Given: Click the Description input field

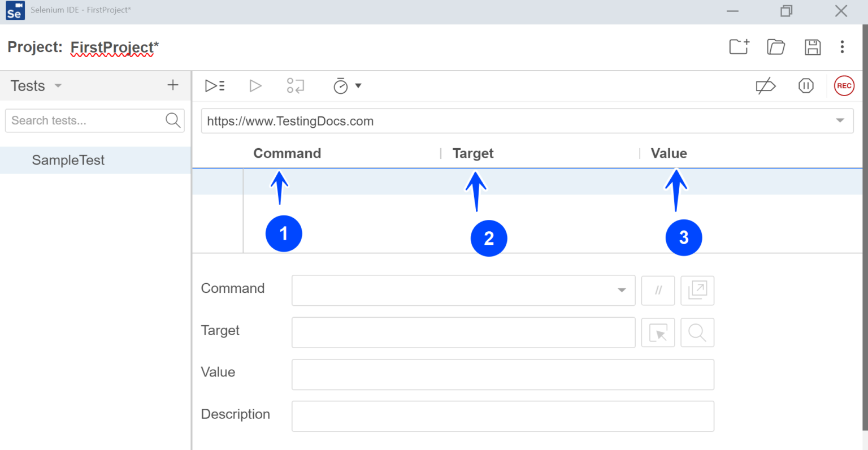Looking at the screenshot, I should click(502, 416).
